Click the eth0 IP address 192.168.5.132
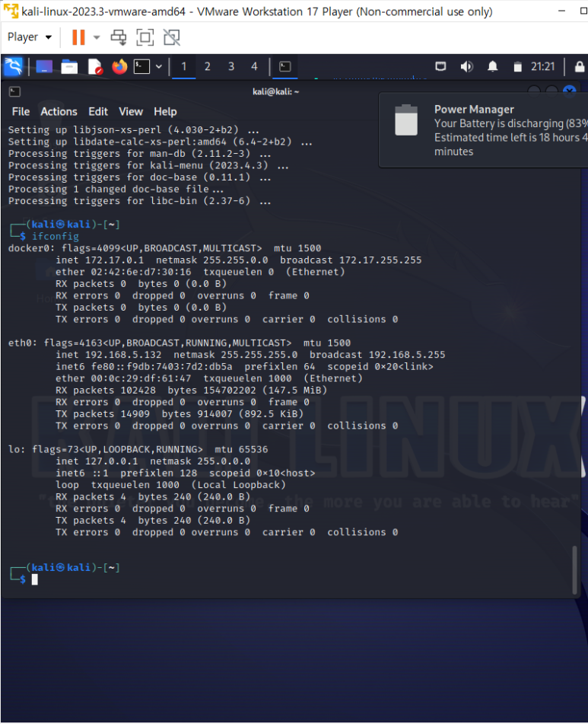The width and height of the screenshot is (588, 724). click(123, 355)
